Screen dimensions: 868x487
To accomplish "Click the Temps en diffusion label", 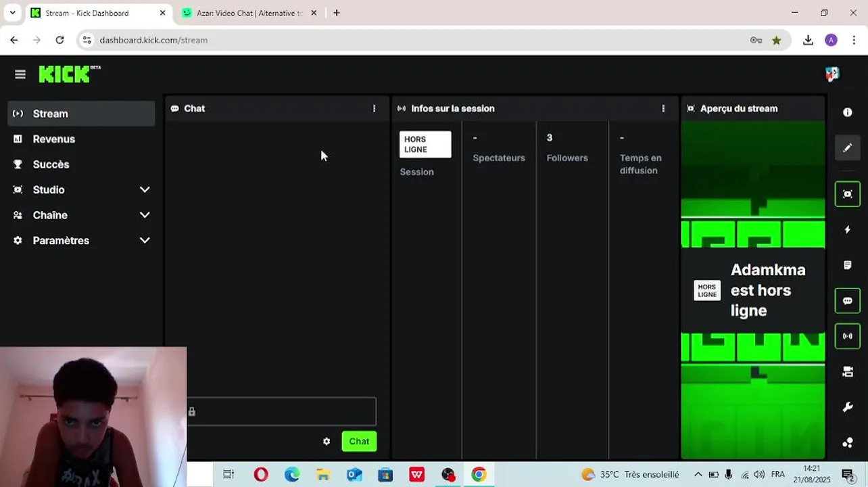I will click(640, 164).
